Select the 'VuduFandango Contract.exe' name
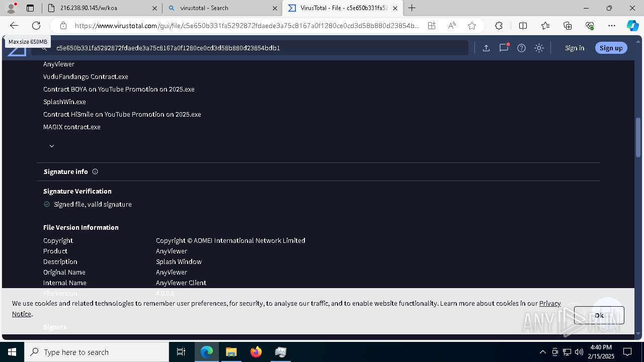This screenshot has height=362, width=644. click(x=86, y=76)
